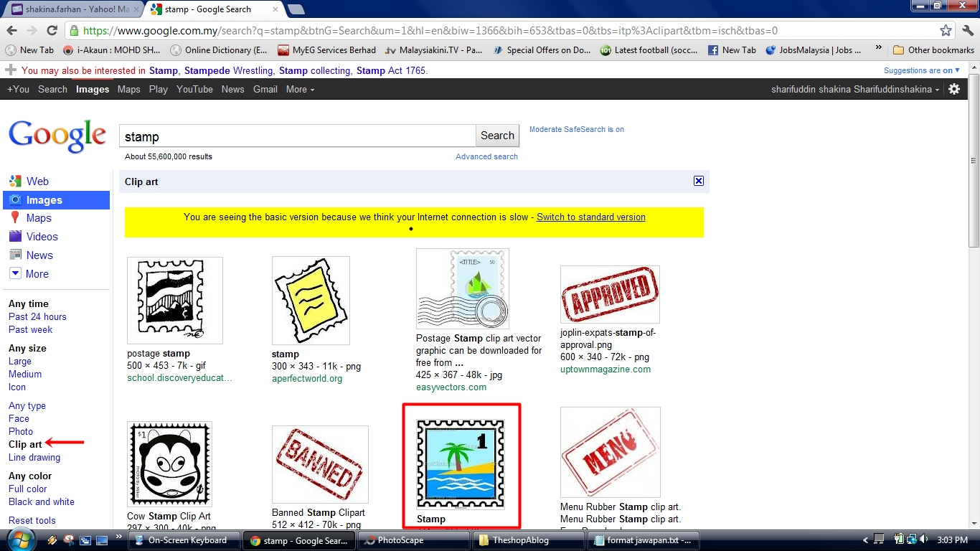Open the BANNED stamp thumbnail
Viewport: 980px width, 551px height.
pyautogui.click(x=320, y=464)
